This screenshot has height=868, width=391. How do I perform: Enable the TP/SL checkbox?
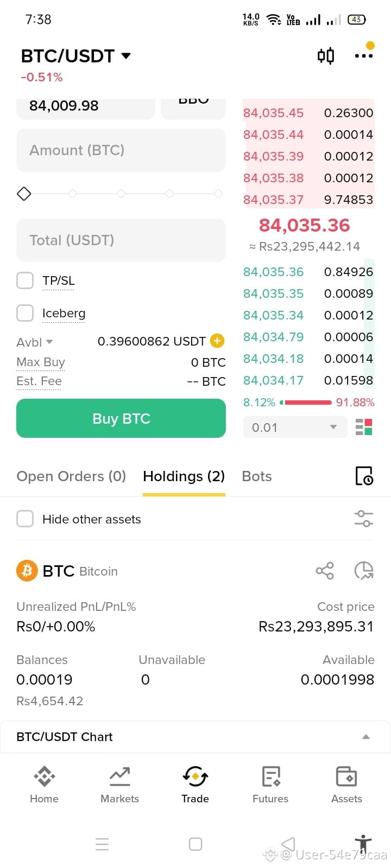point(25,280)
